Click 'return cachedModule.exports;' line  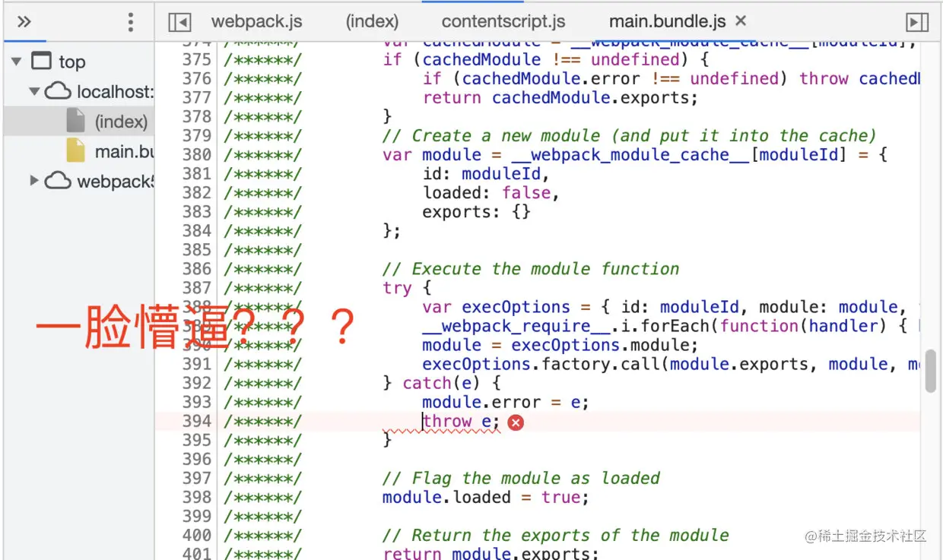(x=560, y=98)
